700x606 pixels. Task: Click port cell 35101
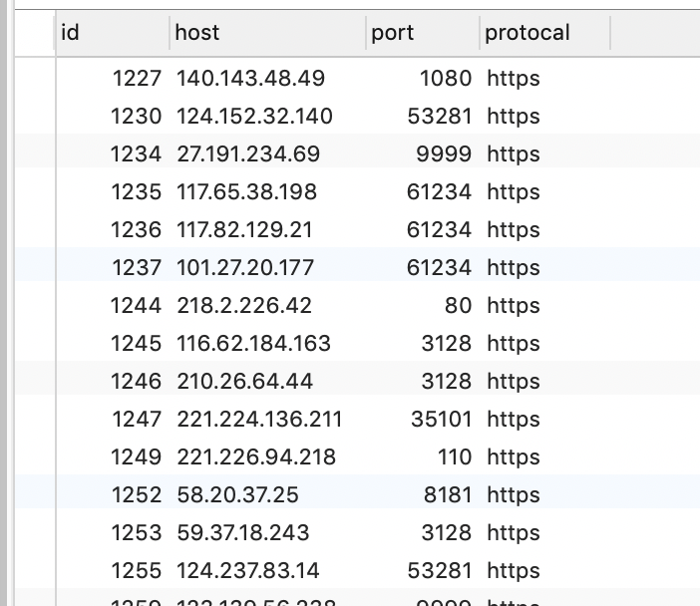pyautogui.click(x=441, y=420)
